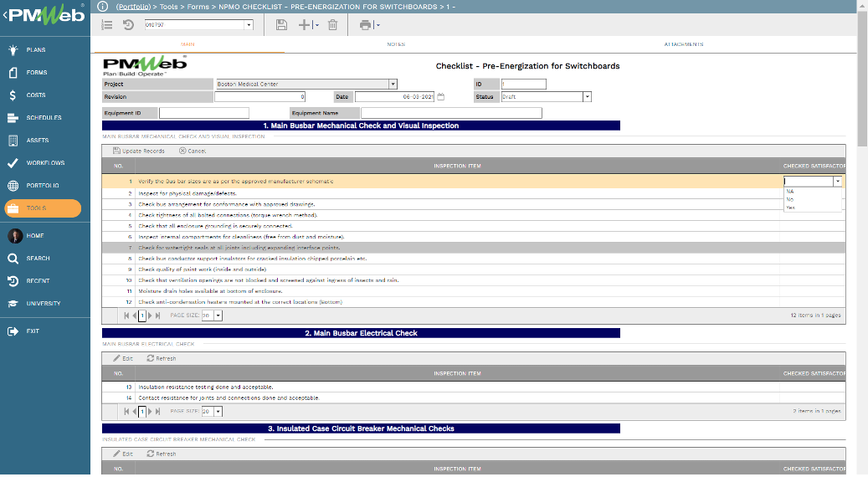Click the Delete trash icon
The image size is (868, 477).
pyautogui.click(x=332, y=25)
